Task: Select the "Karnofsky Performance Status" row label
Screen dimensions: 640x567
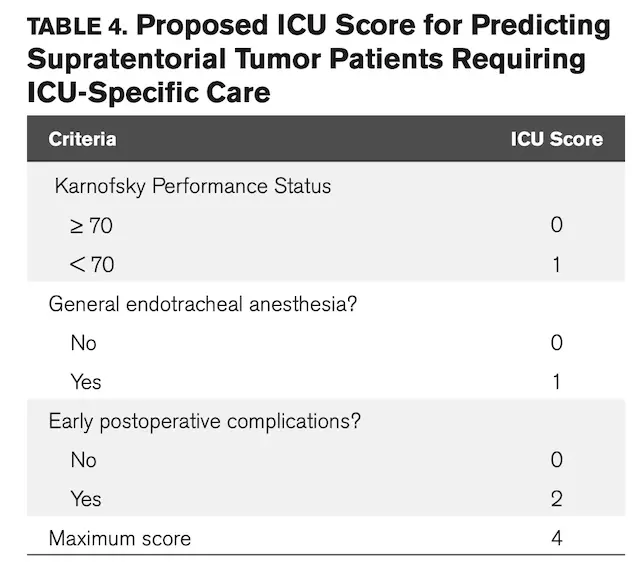Action: pyautogui.click(x=193, y=187)
